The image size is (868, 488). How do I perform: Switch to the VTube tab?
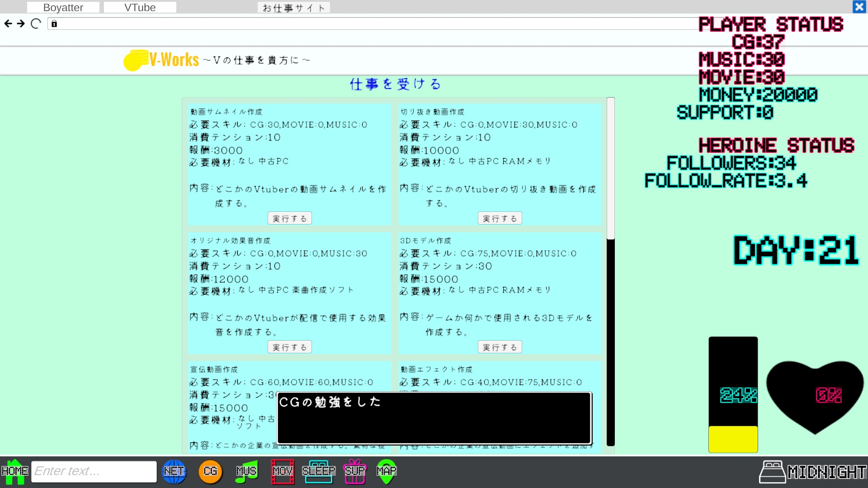click(140, 7)
